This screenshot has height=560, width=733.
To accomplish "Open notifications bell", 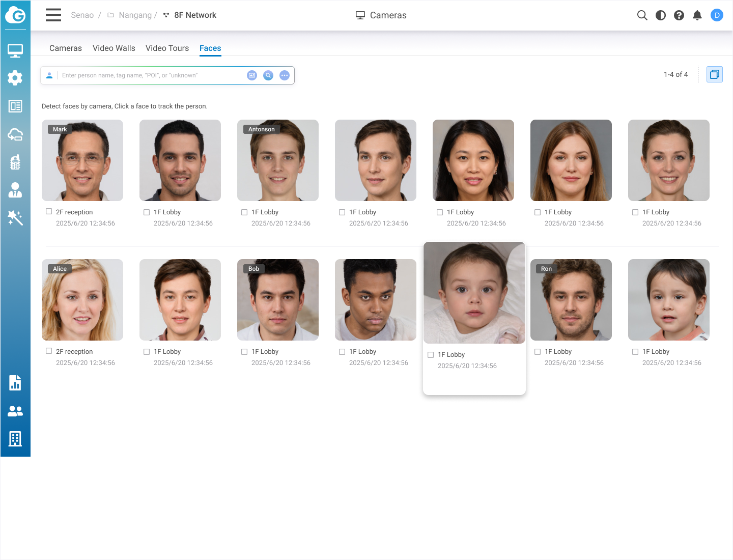I will pyautogui.click(x=697, y=15).
